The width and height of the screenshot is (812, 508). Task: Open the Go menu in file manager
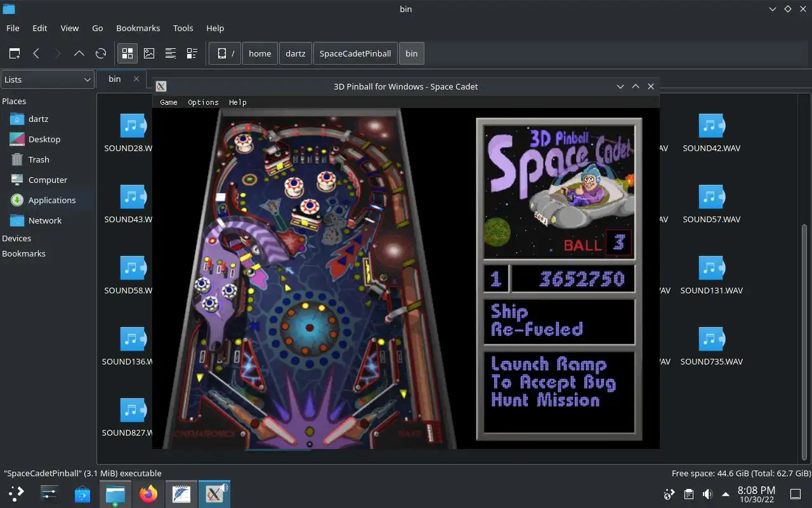pyautogui.click(x=98, y=28)
